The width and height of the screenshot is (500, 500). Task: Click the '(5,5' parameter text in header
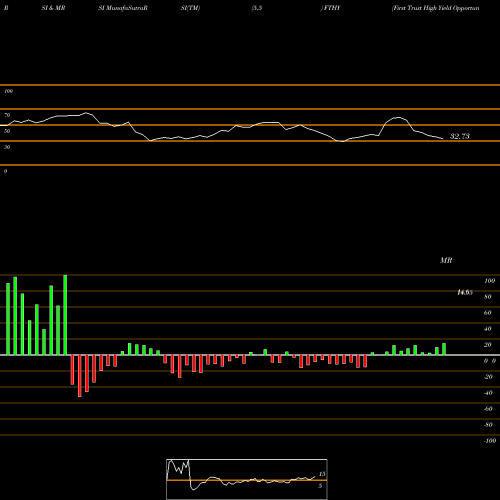click(257, 8)
